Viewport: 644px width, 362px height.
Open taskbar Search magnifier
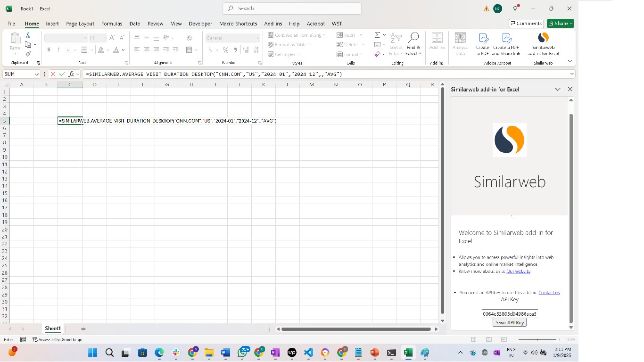(x=109, y=352)
